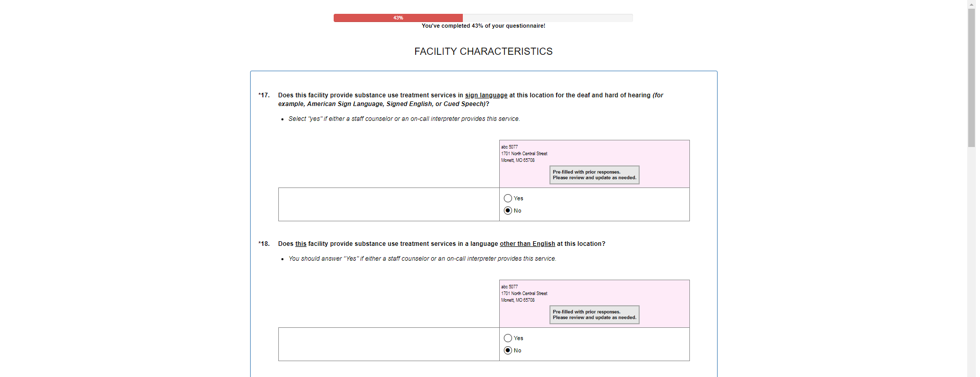Image resolution: width=980 pixels, height=377 pixels.
Task: Click the red 43% progress bar
Action: point(398,18)
